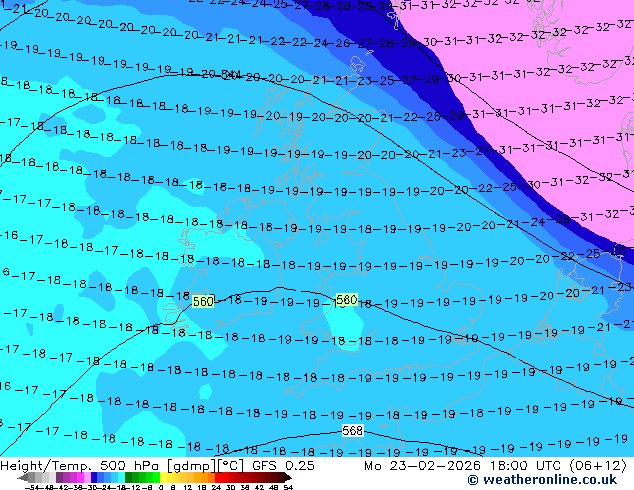Image resolution: width=634 pixels, height=490 pixels.
Task: Click the positive 54 legend scale value
Action: point(287,487)
